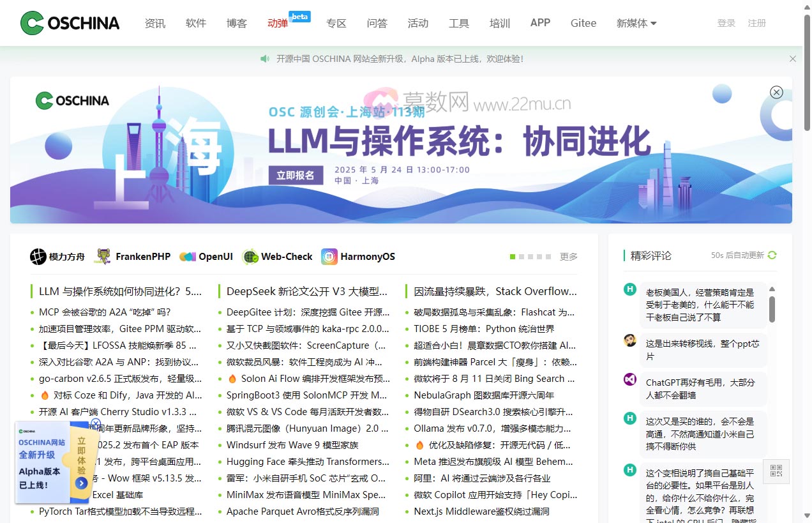The image size is (812, 523).
Task: Open the Web-Check project icon
Action: (250, 257)
